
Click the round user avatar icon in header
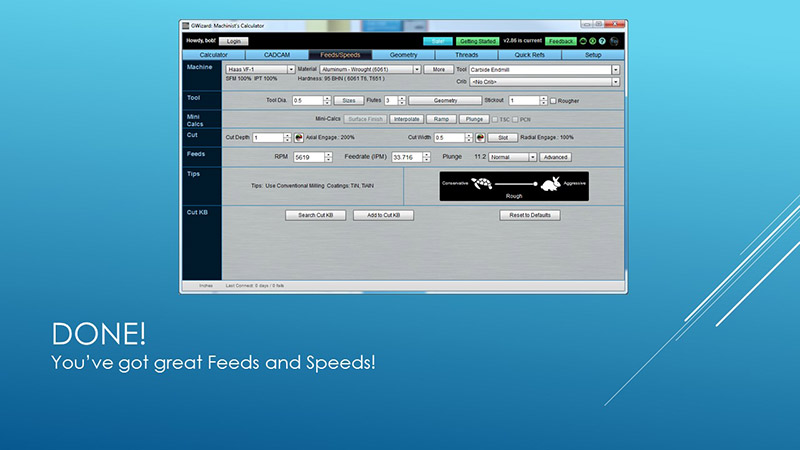point(614,41)
